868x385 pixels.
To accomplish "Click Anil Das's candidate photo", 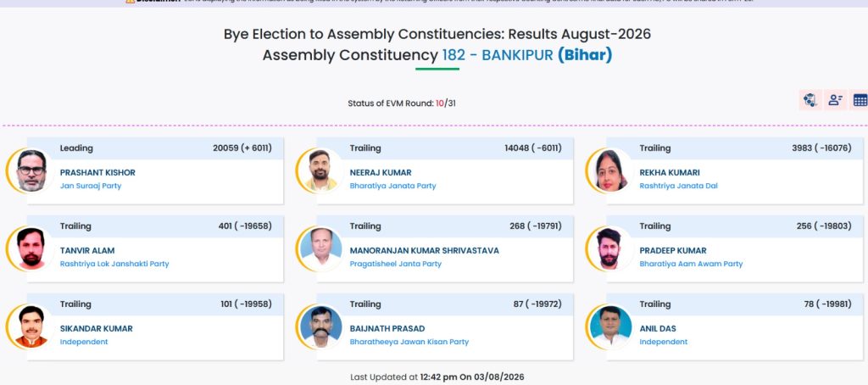I will point(610,326).
